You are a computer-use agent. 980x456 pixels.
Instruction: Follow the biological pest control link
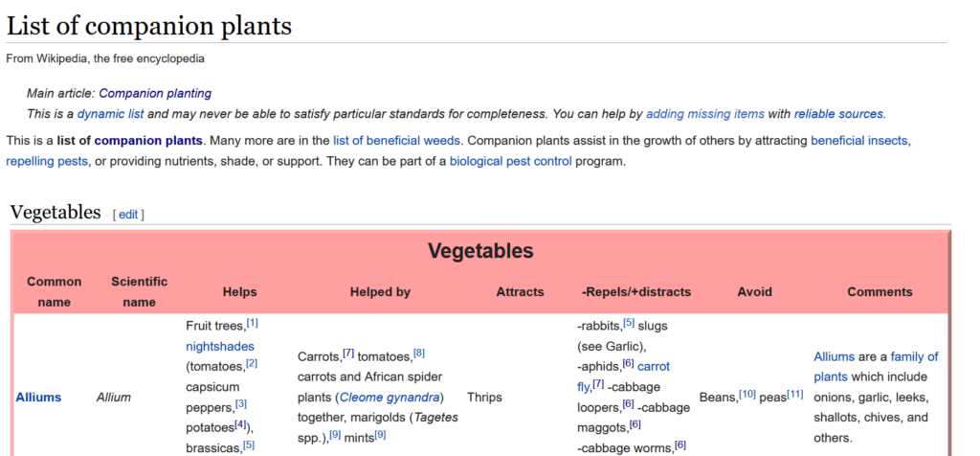click(x=510, y=161)
